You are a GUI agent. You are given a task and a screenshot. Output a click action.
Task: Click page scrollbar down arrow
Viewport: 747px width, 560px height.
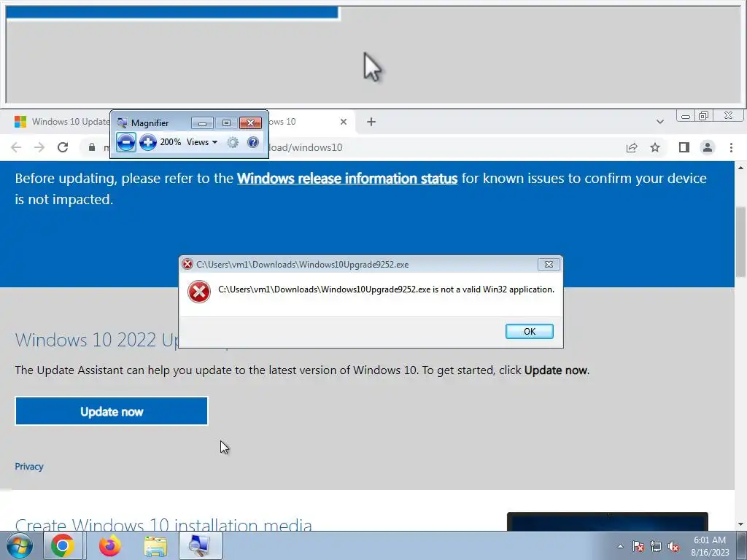click(741, 525)
